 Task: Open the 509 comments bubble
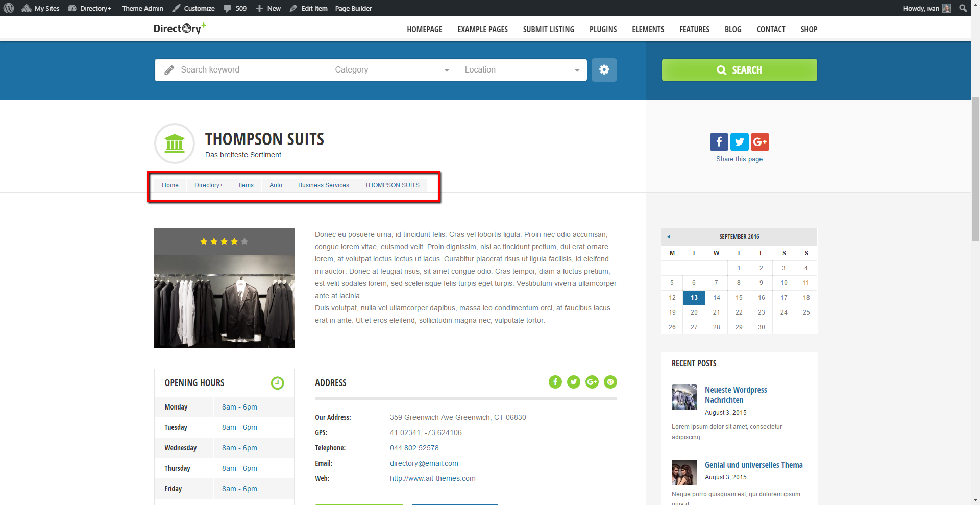coord(235,8)
